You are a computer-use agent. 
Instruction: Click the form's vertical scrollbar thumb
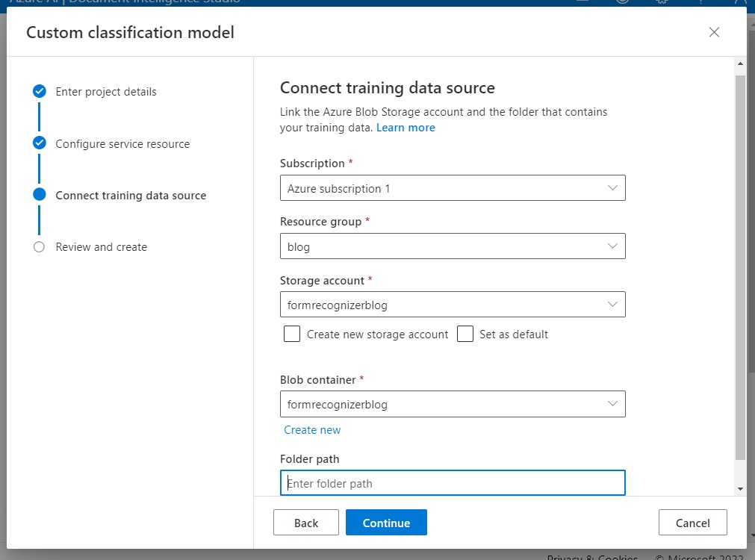(x=740, y=267)
